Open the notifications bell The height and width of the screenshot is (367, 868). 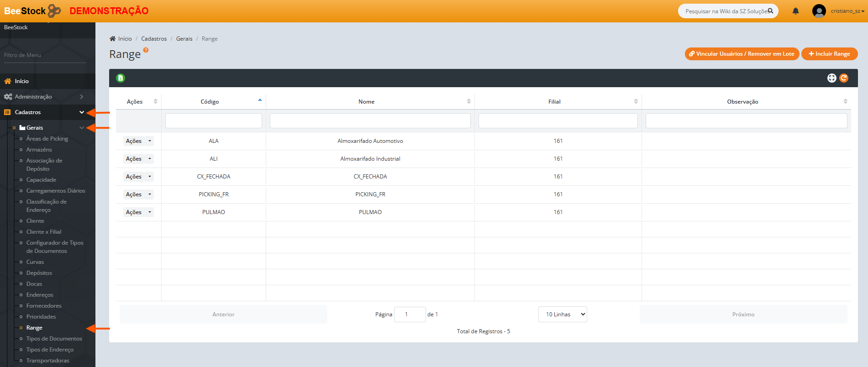pos(795,11)
